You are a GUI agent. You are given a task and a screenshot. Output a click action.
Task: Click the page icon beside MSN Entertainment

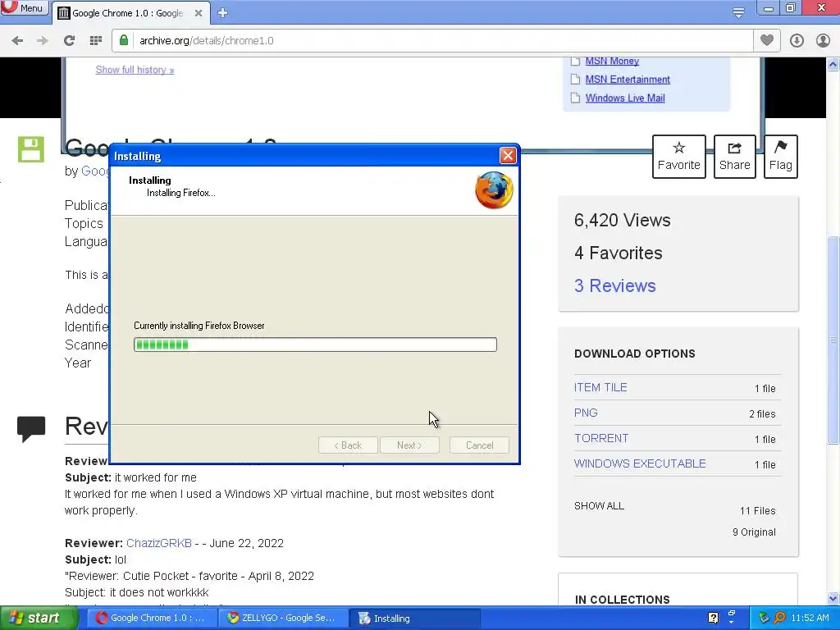(575, 80)
